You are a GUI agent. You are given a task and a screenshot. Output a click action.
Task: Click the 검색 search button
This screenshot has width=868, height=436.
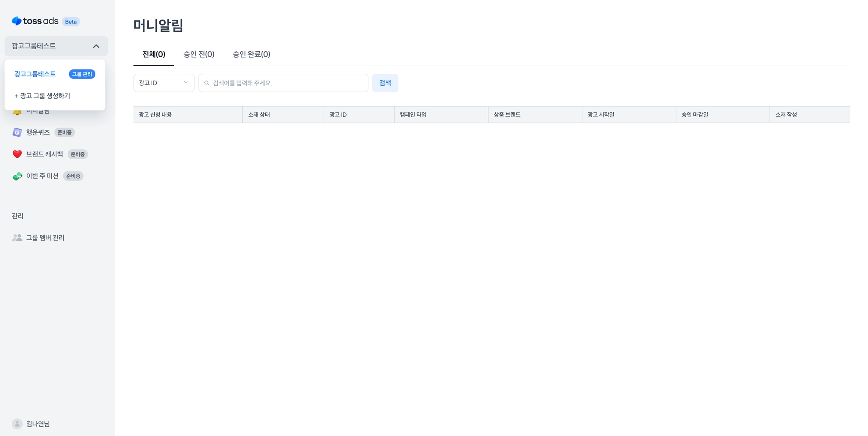385,83
